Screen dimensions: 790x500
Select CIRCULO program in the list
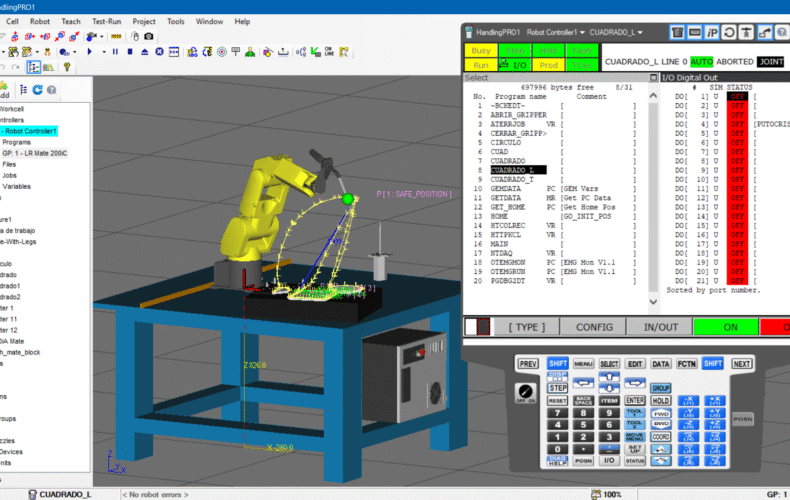point(508,142)
